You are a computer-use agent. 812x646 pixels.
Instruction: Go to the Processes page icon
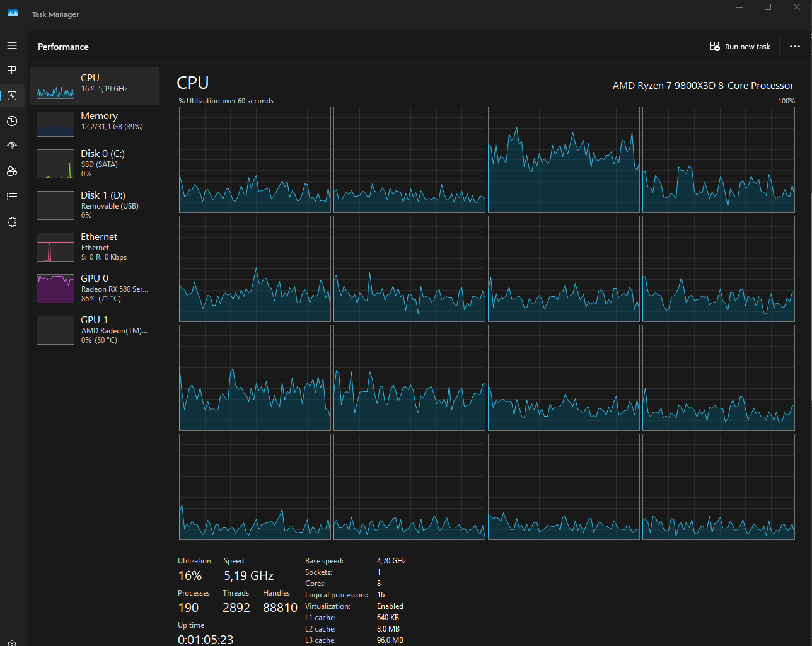pyautogui.click(x=12, y=71)
